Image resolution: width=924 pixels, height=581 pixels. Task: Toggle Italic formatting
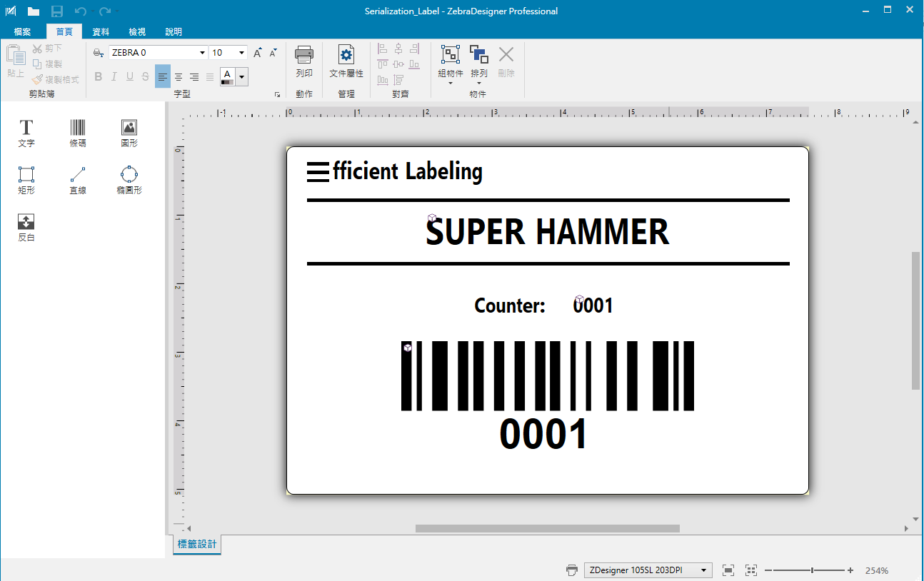(114, 77)
